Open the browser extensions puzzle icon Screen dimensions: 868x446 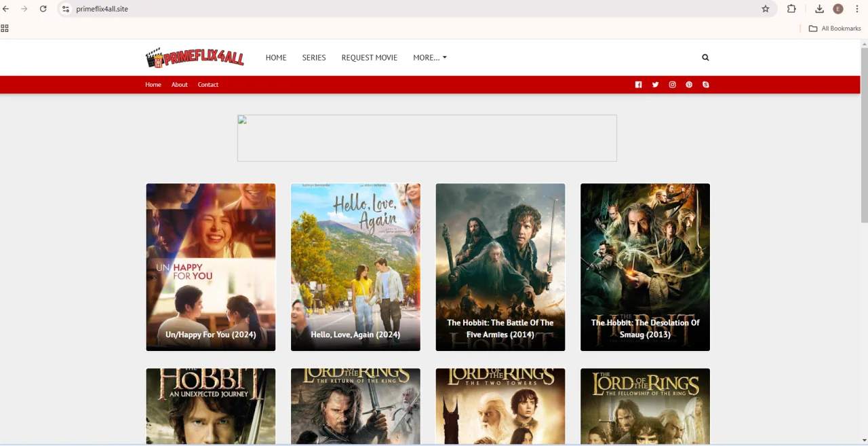coord(791,9)
